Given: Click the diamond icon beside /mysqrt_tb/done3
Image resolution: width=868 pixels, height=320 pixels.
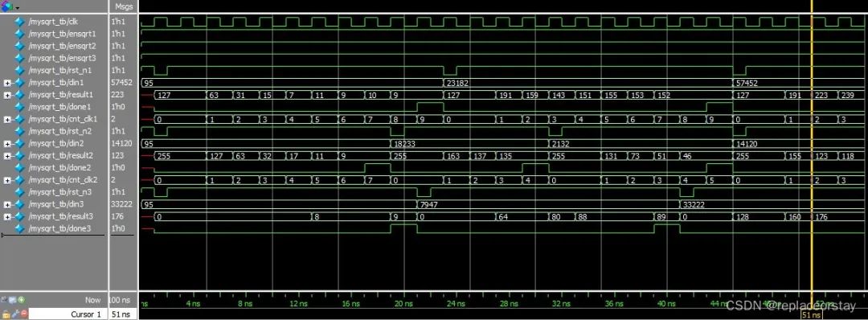Looking at the screenshot, I should point(20,228).
